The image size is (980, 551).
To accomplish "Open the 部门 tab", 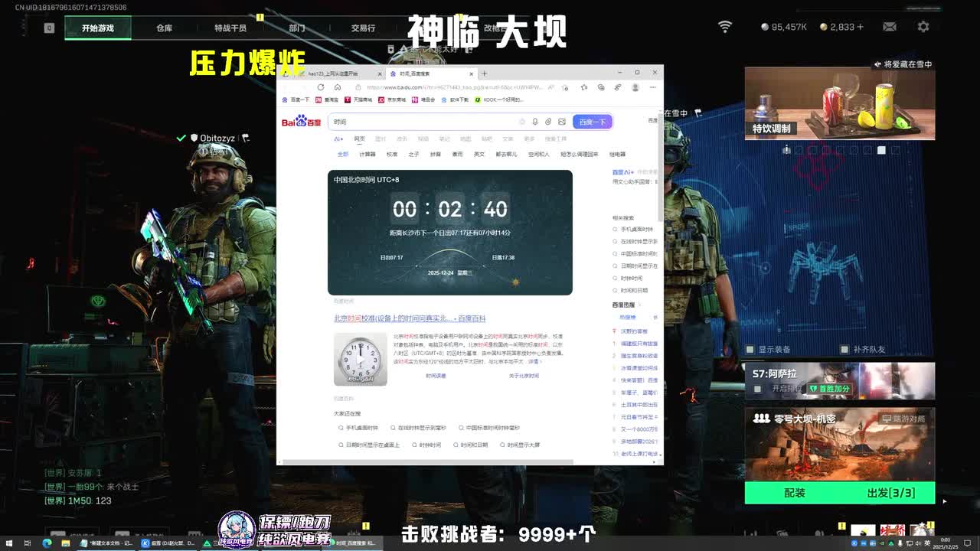I will tap(297, 28).
